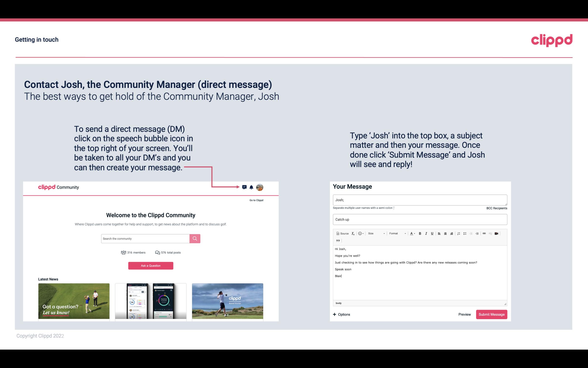
Task: Click the Preview button
Action: (x=464, y=314)
